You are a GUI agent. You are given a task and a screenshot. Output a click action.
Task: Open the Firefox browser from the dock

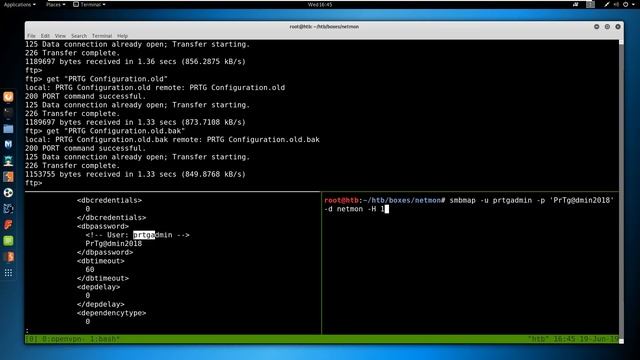tap(8, 97)
